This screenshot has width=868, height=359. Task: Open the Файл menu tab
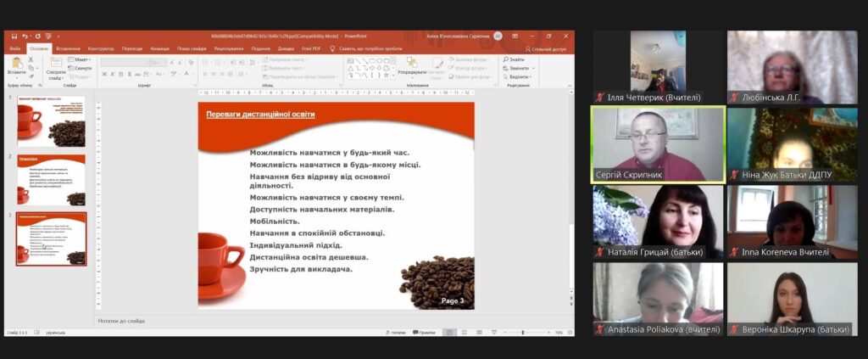(x=15, y=48)
